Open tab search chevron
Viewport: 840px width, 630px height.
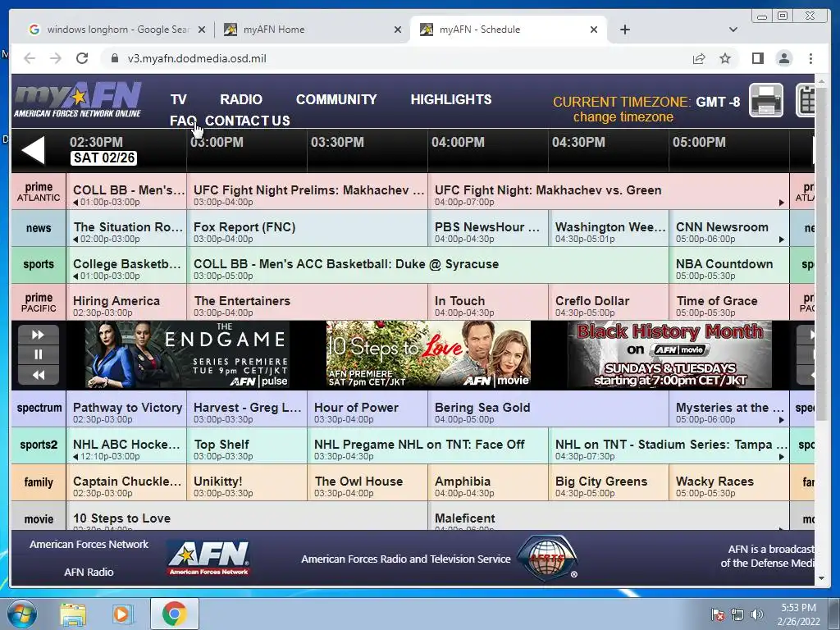[733, 30]
